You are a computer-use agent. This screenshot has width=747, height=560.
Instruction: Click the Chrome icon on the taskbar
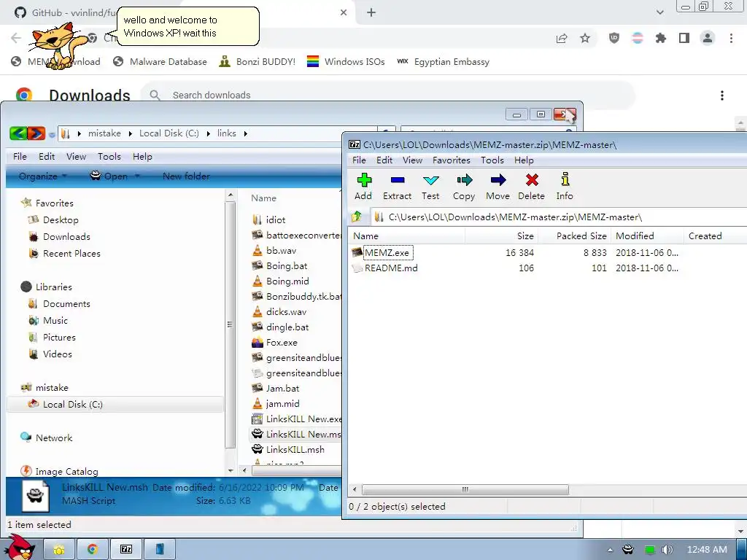[x=93, y=549]
